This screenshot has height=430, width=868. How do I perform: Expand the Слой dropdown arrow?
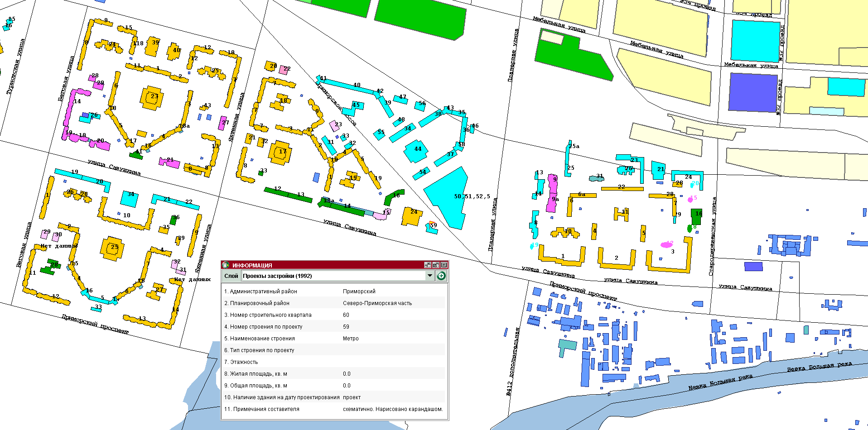[x=429, y=276]
